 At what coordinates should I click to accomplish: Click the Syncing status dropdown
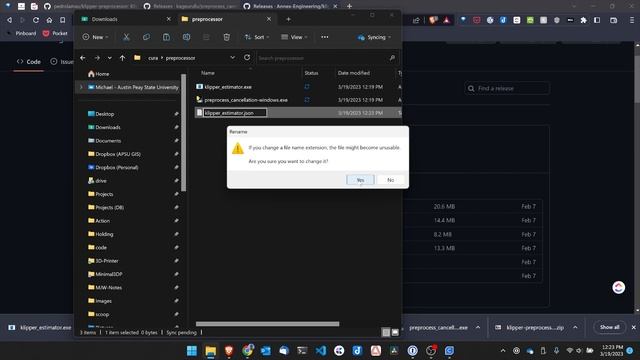coord(374,37)
